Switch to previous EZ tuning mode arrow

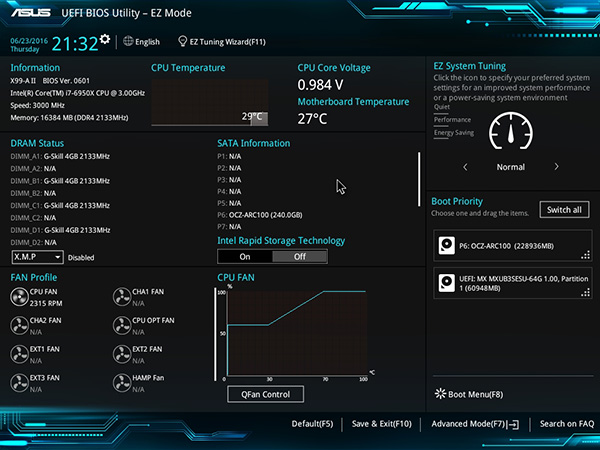click(x=465, y=167)
